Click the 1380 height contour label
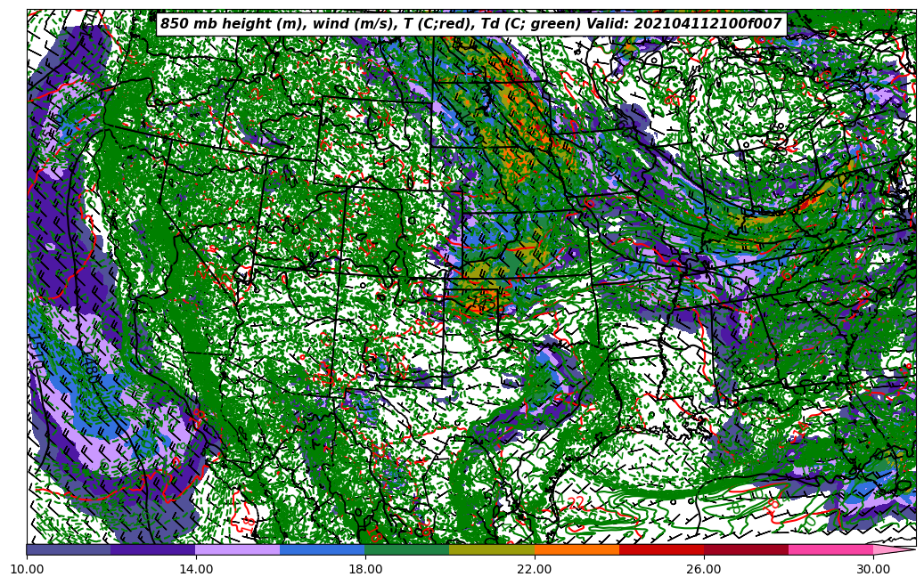 tap(91, 369)
